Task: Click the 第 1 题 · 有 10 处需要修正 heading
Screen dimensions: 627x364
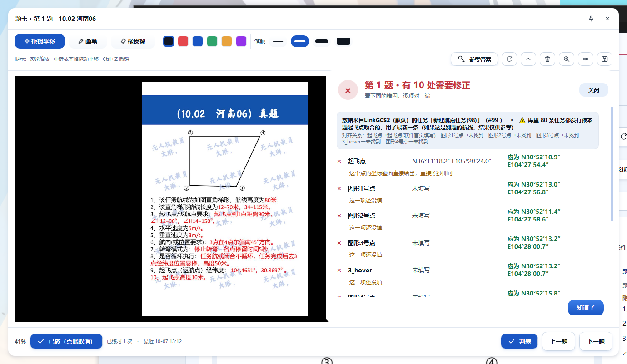Action: [417, 85]
